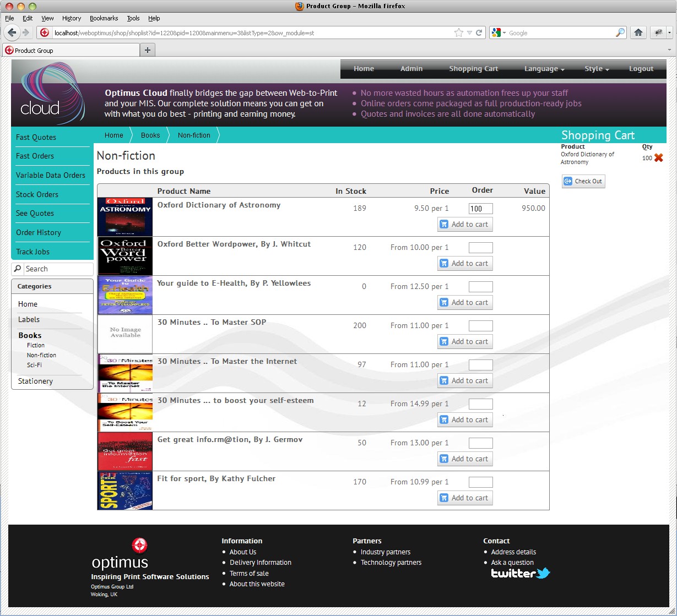Open a new tab with plus button
This screenshot has width=677, height=616.
[x=147, y=50]
